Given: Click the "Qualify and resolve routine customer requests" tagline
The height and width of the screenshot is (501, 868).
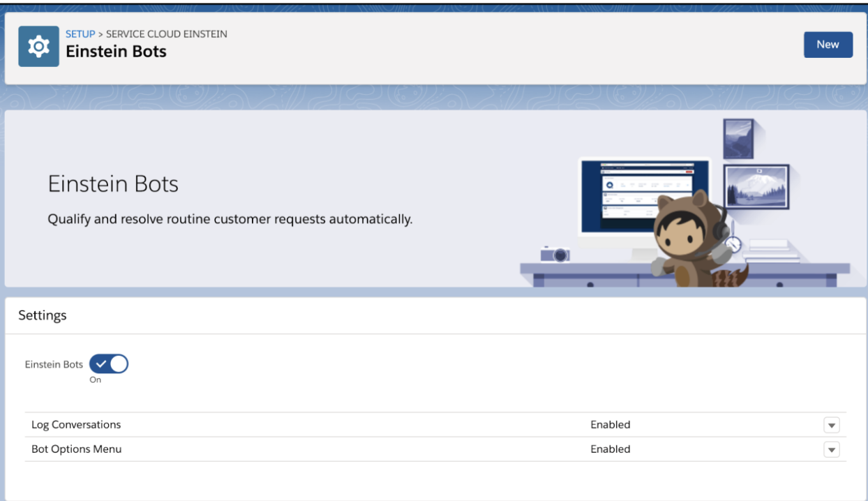Looking at the screenshot, I should [230, 220].
